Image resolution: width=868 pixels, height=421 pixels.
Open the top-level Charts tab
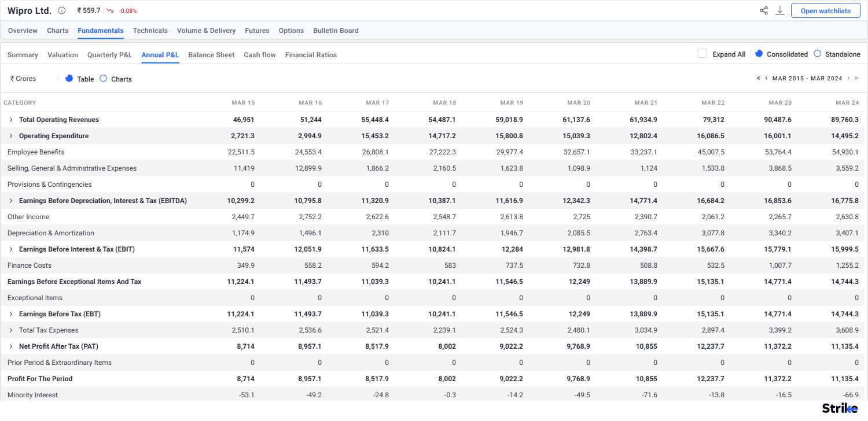[x=57, y=31]
